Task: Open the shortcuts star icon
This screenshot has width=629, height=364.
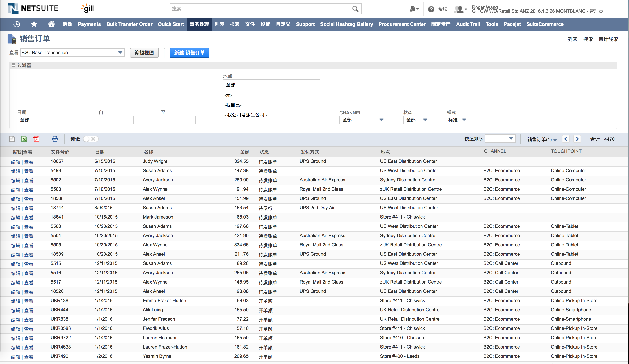Action: coord(34,24)
